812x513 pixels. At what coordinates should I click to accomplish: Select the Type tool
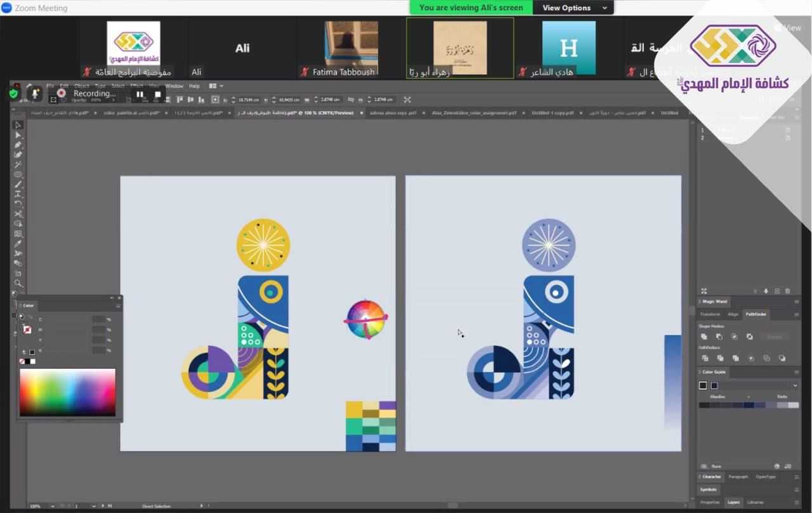(18, 194)
